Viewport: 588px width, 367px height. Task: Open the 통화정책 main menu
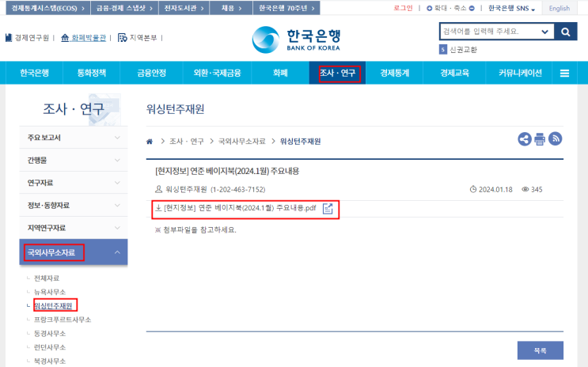coord(92,73)
